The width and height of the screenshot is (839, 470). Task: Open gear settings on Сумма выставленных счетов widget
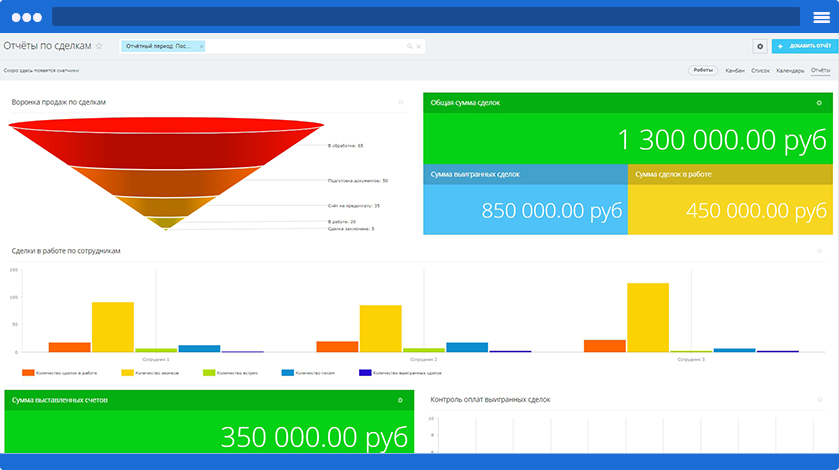tap(400, 400)
